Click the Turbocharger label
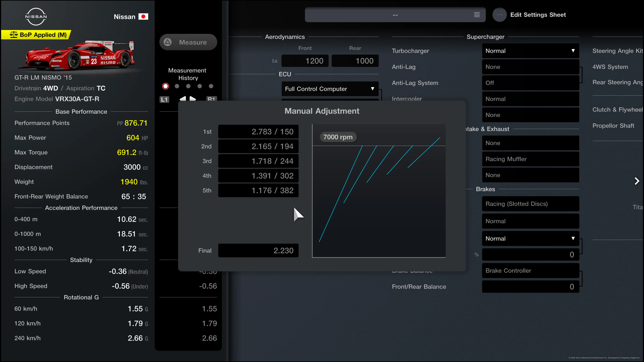 (x=410, y=51)
